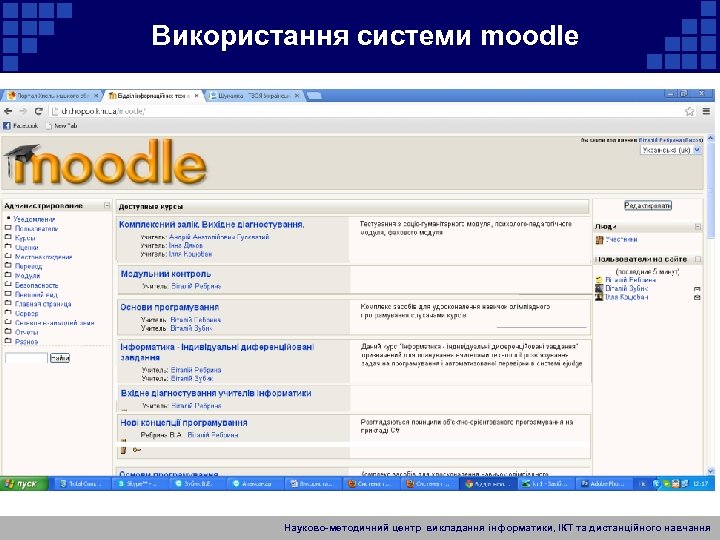Open the Windows пуск start button
The height and width of the screenshot is (540, 720).
click(24, 484)
